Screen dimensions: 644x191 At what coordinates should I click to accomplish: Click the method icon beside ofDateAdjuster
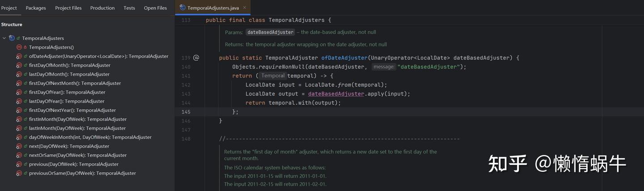click(19, 56)
